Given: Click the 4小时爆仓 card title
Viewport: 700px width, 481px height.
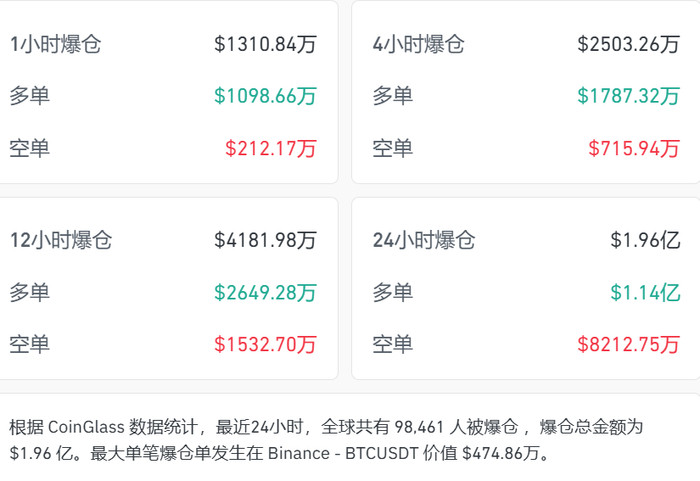Looking at the screenshot, I should click(418, 44).
